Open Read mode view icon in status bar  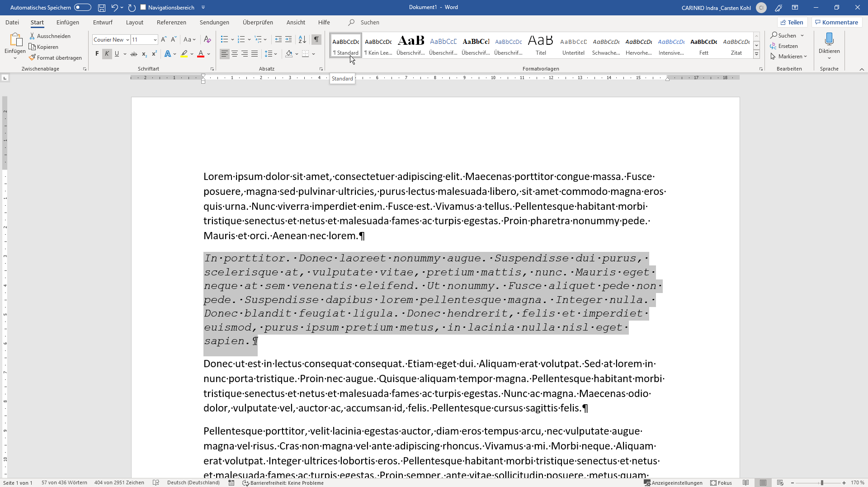(x=746, y=482)
